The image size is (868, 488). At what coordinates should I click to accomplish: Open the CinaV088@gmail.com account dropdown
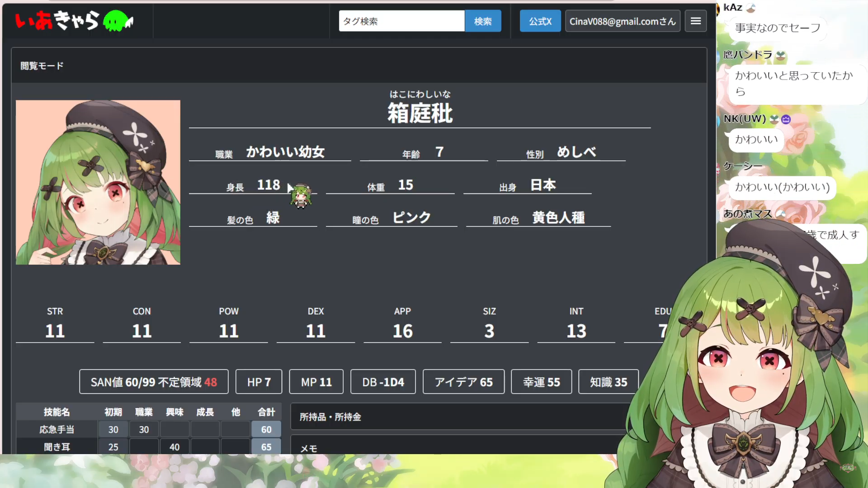[623, 21]
